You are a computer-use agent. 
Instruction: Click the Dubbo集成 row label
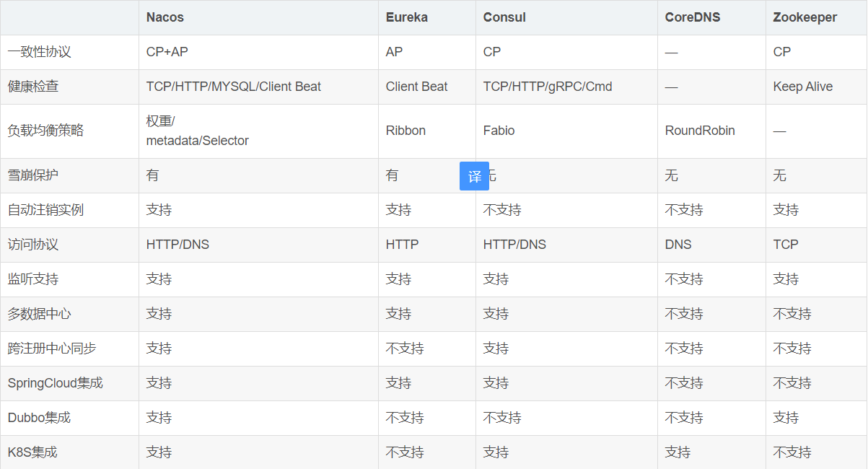[x=40, y=418]
